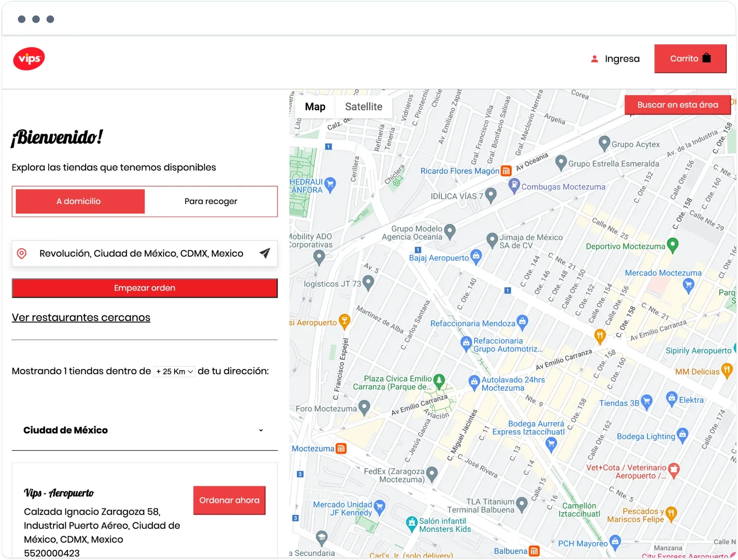
Task: Click the HEDRAUI ÁNFORA shopping pin
Action: coord(330,185)
